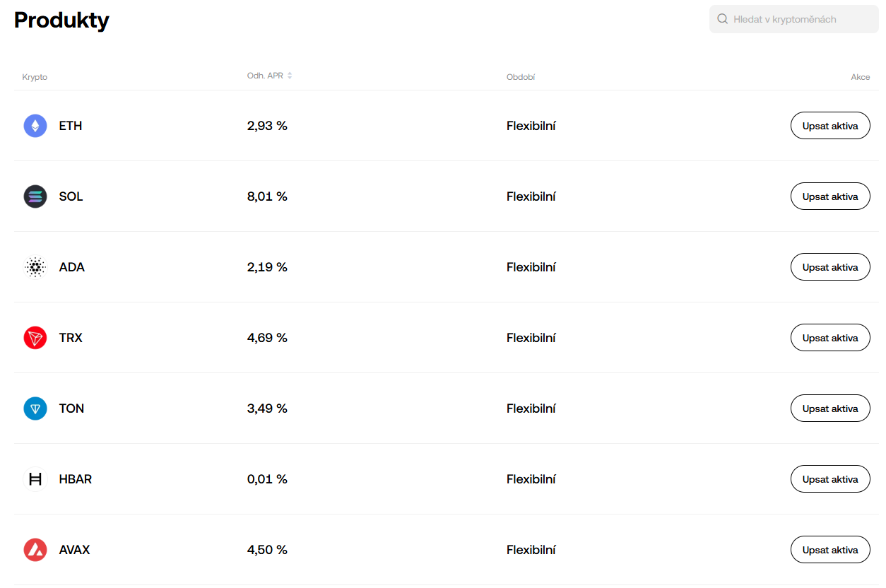The width and height of the screenshot is (886, 588).
Task: Sort by Odh. APR column arrows
Action: 290,76
